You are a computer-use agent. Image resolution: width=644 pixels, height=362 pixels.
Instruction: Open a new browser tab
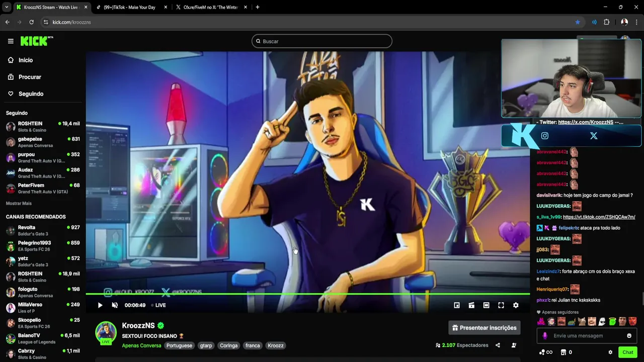tap(258, 7)
